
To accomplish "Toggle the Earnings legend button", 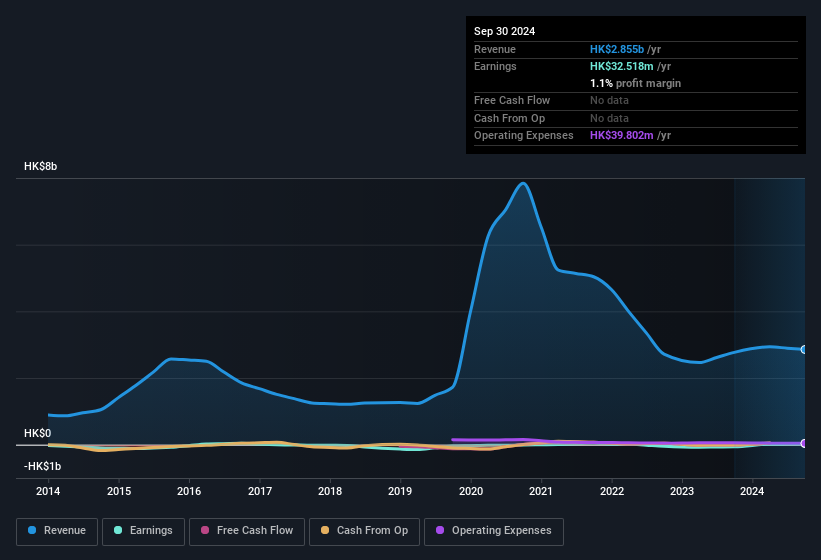I will [143, 531].
